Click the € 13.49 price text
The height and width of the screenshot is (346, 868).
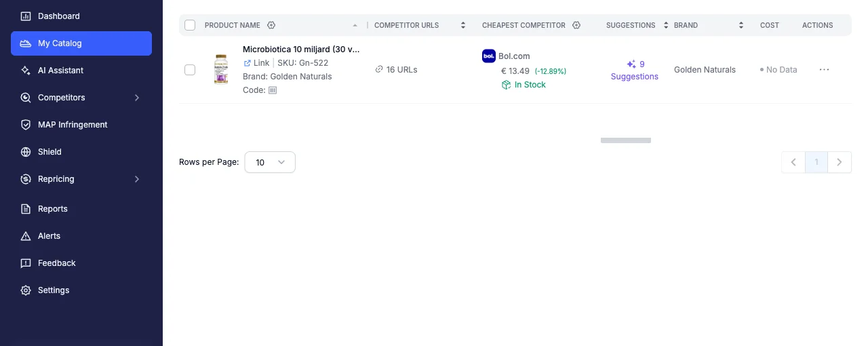coord(515,71)
